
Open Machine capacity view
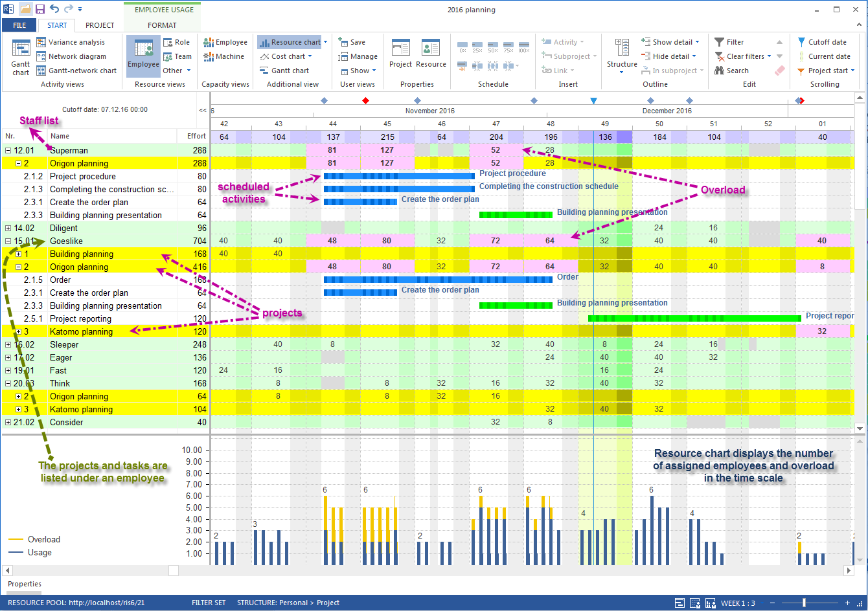[224, 56]
